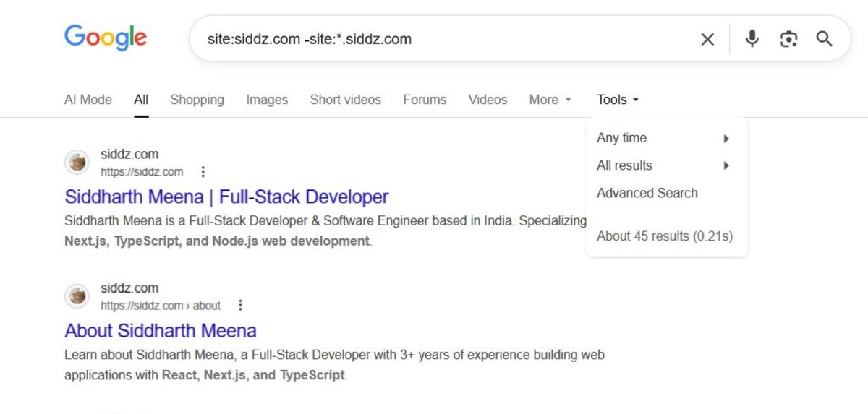Open 'Siddharth Meena | Full-Stack Developer' result
868x414 pixels.
(226, 197)
